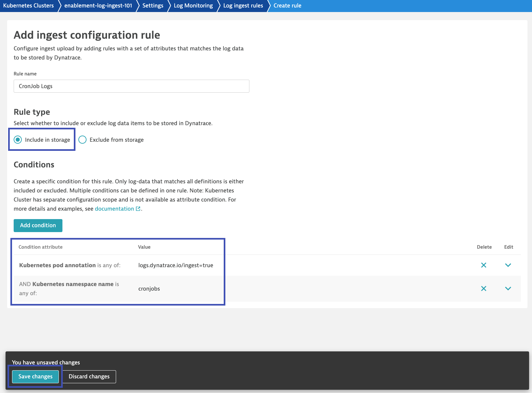Viewport: 532px width, 393px height.
Task: Open enablement-log-ingest-101 breadcrumb
Action: [98, 6]
